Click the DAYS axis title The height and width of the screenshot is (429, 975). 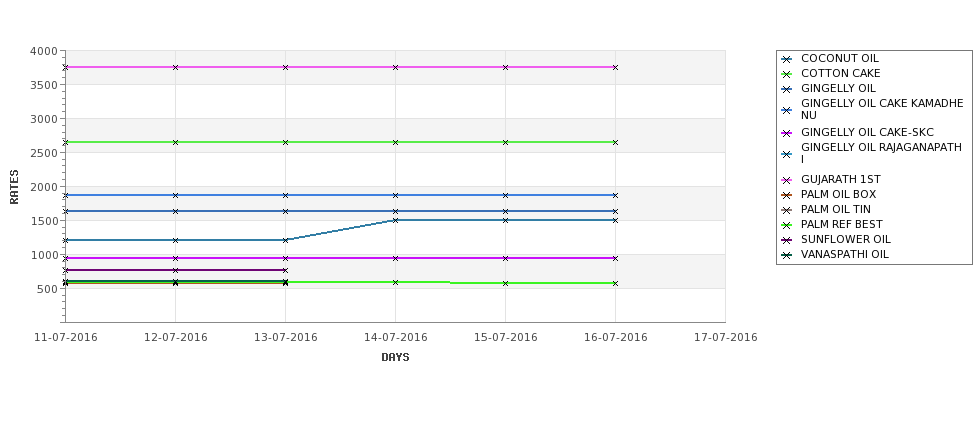[395, 358]
